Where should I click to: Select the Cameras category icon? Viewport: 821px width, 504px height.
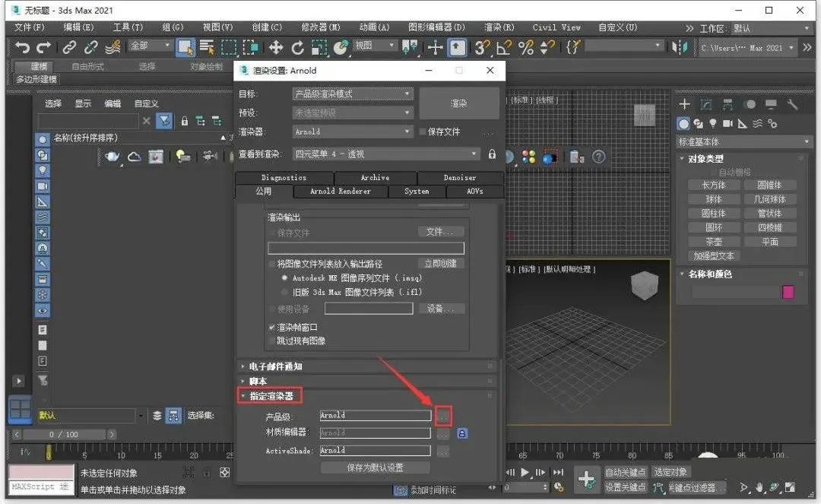pyautogui.click(x=727, y=123)
